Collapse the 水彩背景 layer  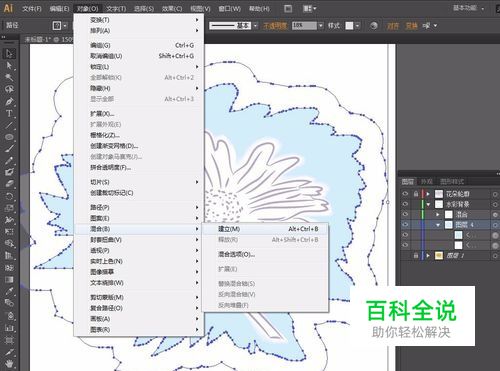coord(428,204)
